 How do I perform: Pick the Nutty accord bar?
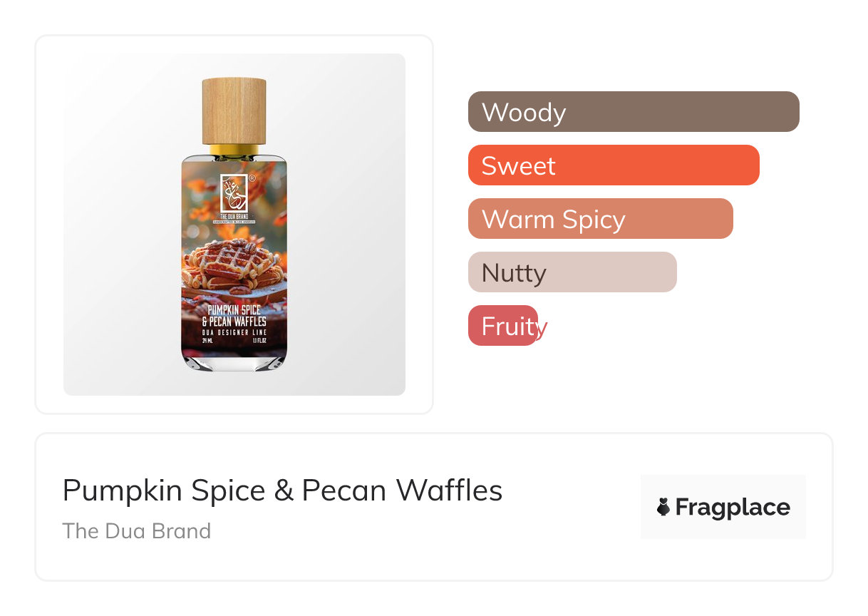click(572, 272)
